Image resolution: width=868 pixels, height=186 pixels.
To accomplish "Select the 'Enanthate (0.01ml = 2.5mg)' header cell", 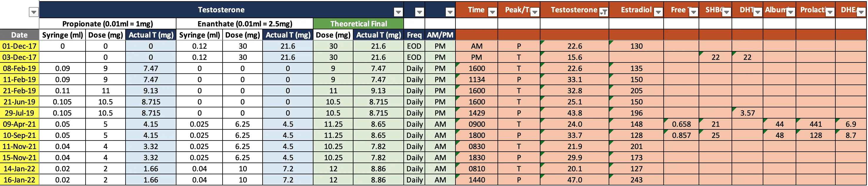I will click(245, 23).
